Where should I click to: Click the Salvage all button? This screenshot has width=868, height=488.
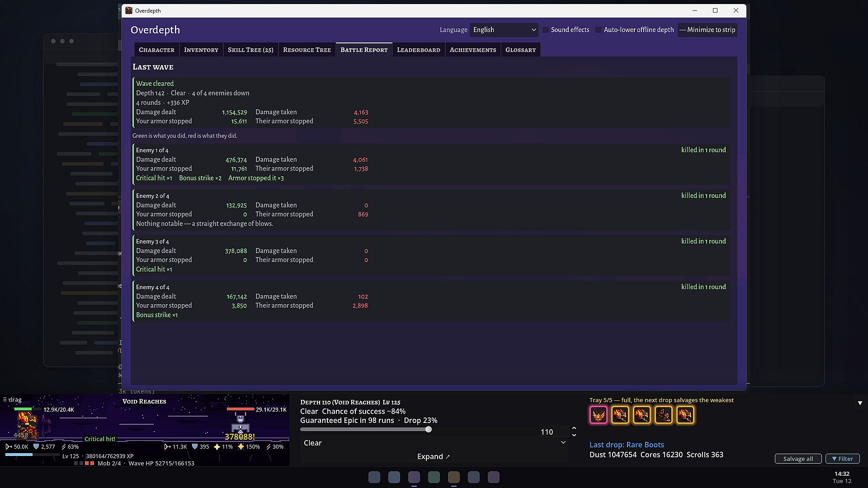coord(798,459)
